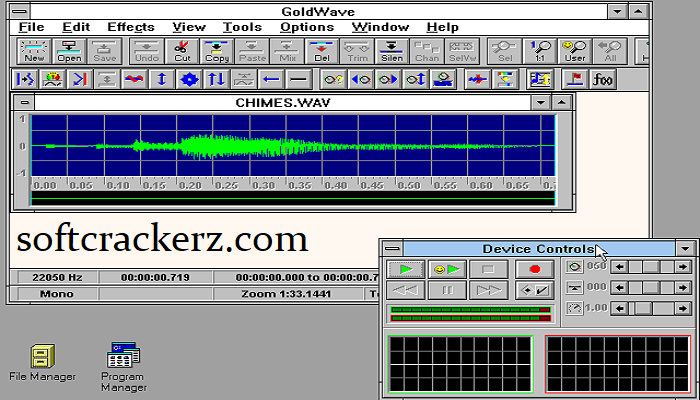The image size is (700, 400).
Task: Click the user play smiley button
Action: point(447,269)
